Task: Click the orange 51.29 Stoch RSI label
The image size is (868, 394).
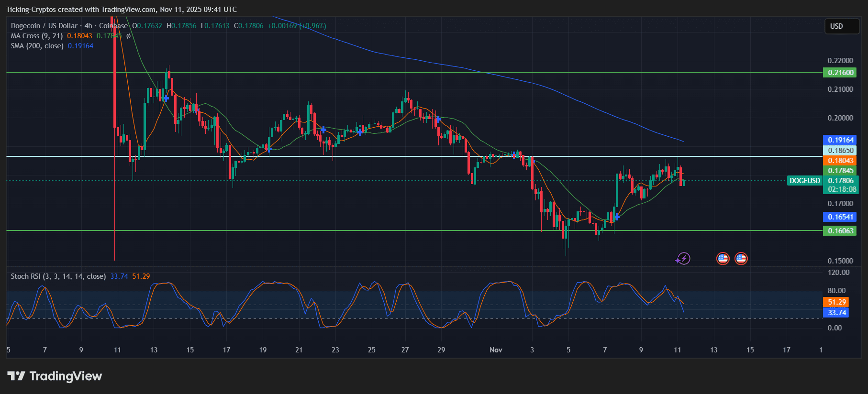Action: coord(836,302)
